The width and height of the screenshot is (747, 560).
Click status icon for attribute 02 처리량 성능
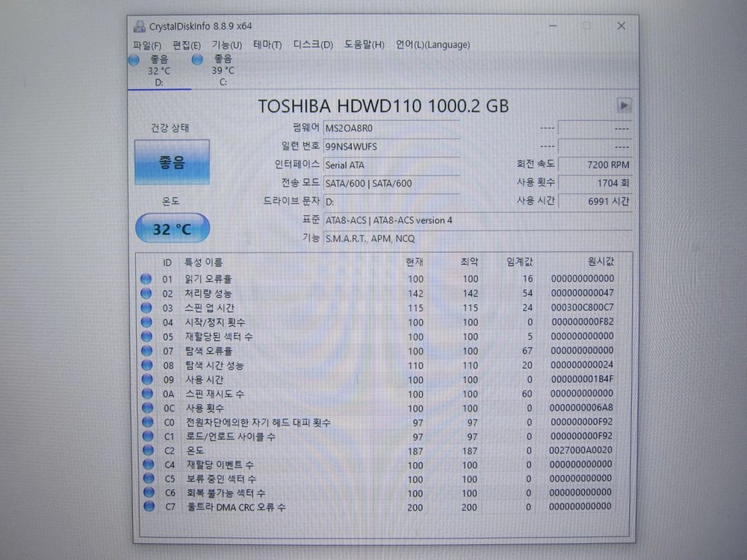click(x=146, y=293)
